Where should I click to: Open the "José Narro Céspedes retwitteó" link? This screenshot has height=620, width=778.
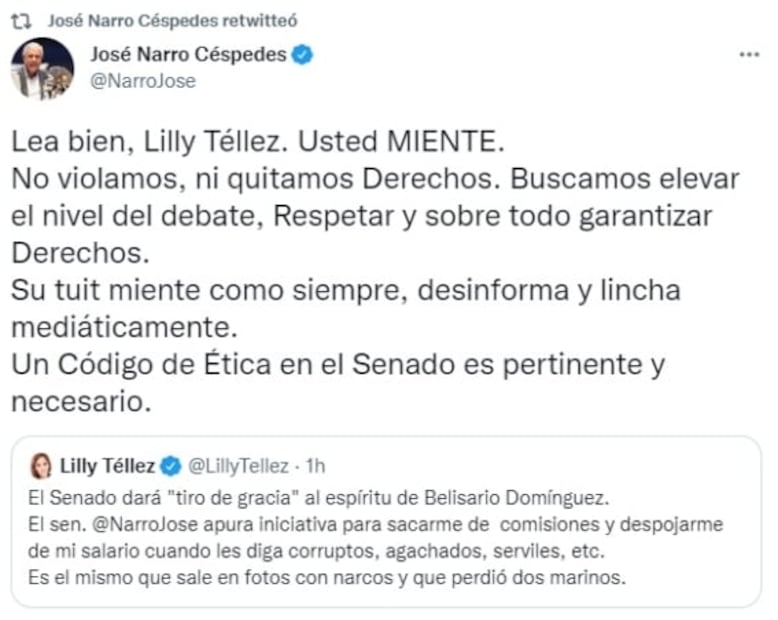172,20
